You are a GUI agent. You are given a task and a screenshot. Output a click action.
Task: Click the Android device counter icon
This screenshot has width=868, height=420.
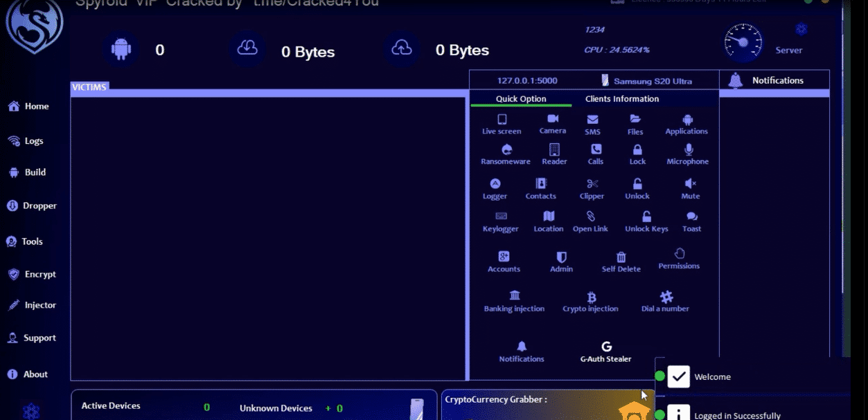pos(121,48)
